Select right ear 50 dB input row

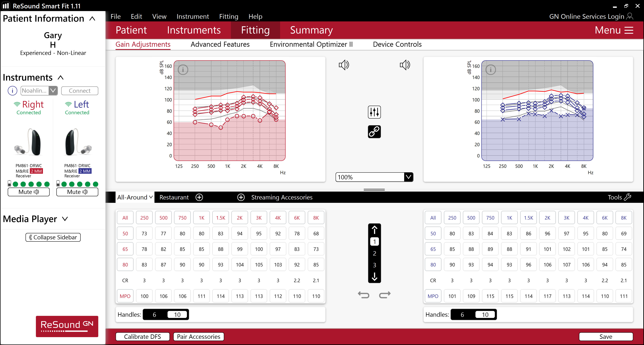click(125, 233)
